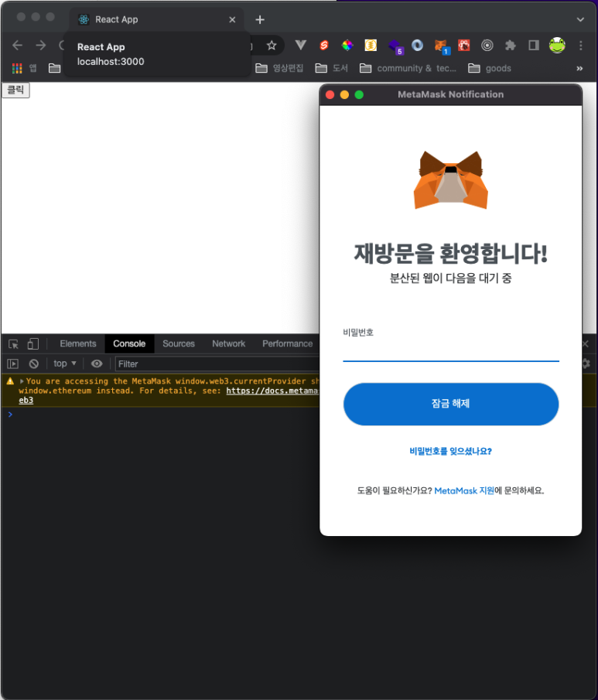Switch to the Performance tab in DevTools
Viewport: 598px width, 700px height.
tap(287, 343)
